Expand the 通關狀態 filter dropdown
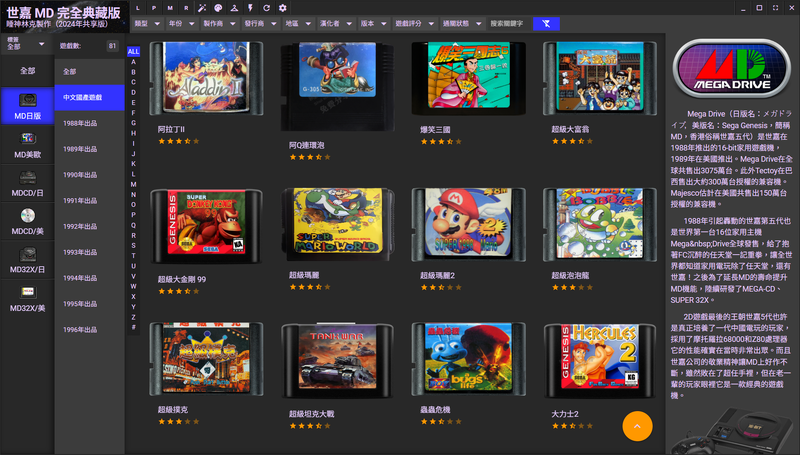This screenshot has height=455, width=800. point(462,23)
